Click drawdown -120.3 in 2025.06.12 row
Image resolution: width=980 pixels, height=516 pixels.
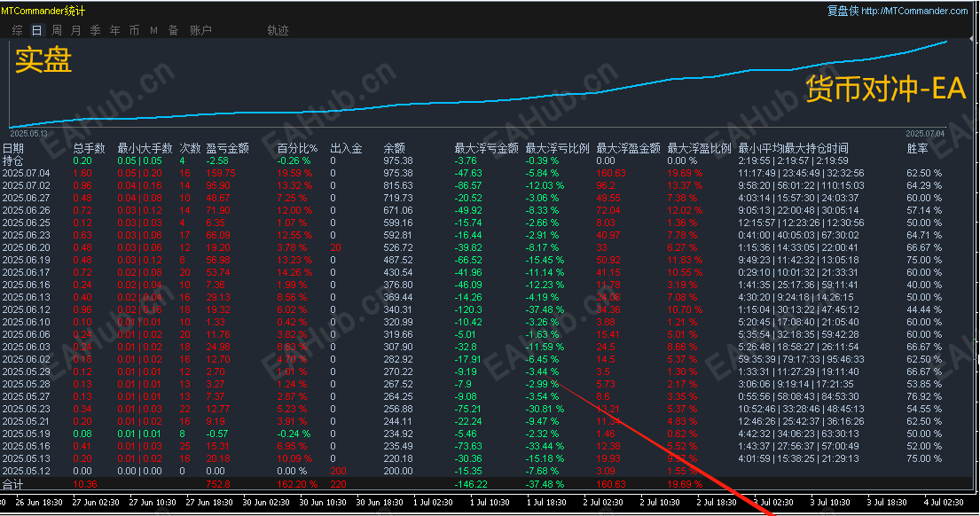click(x=468, y=309)
